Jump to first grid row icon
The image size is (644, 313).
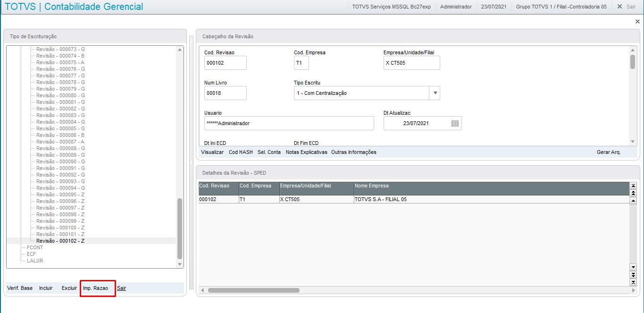pos(633,186)
